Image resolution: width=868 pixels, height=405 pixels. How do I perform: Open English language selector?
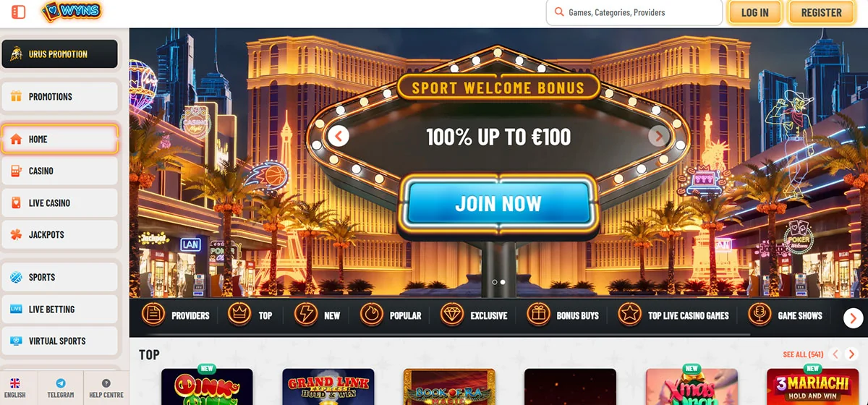[x=14, y=388]
